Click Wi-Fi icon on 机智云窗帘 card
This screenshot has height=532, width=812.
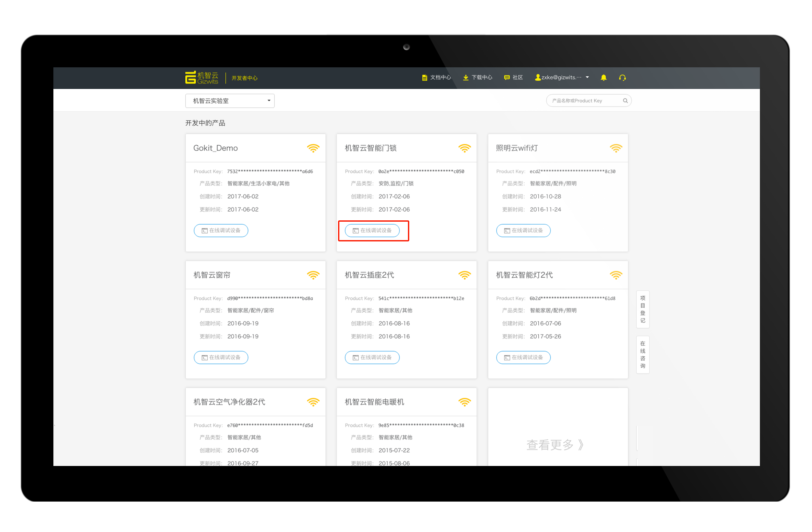(313, 275)
